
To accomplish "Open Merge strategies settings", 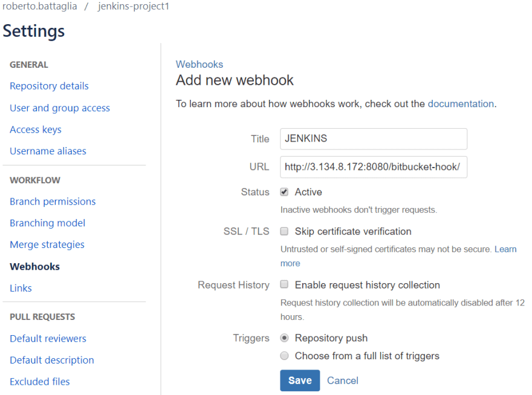I will 47,244.
